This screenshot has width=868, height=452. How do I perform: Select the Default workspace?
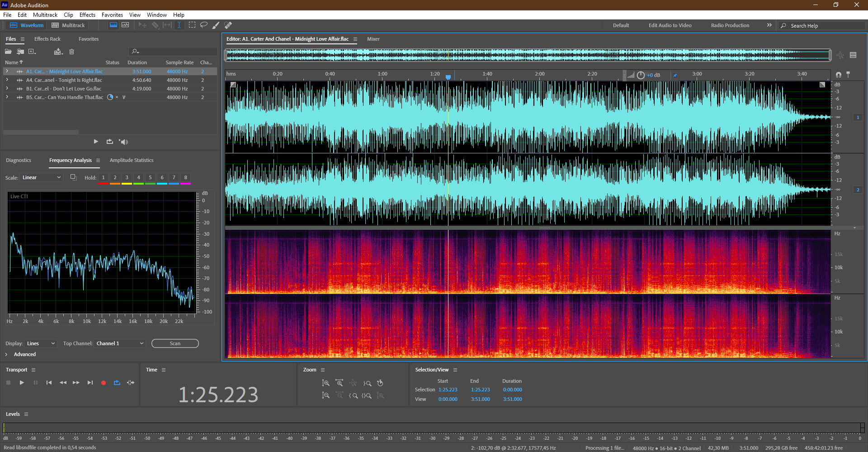pos(621,25)
